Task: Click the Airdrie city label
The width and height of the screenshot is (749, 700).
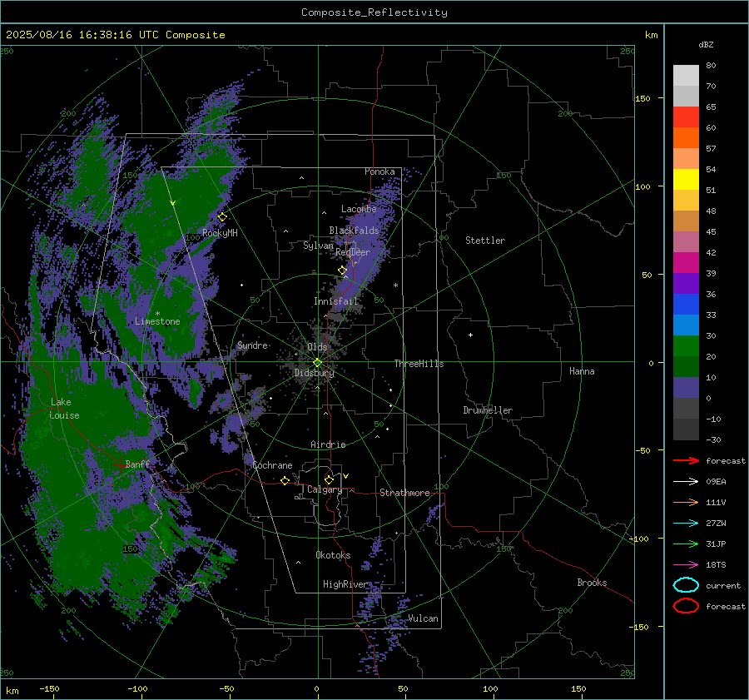Action: pyautogui.click(x=328, y=444)
